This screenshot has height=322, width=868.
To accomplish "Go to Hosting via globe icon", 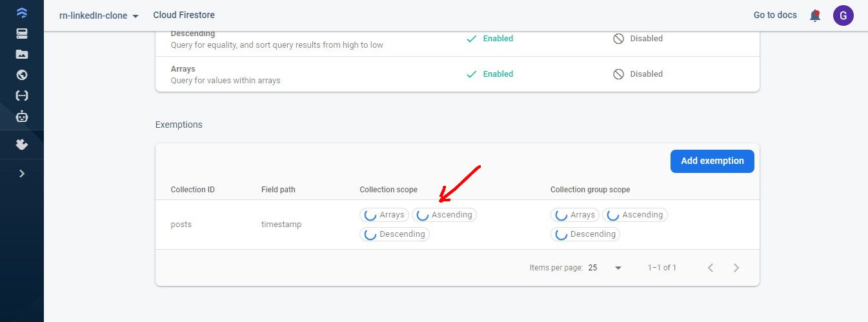I will pos(22,75).
